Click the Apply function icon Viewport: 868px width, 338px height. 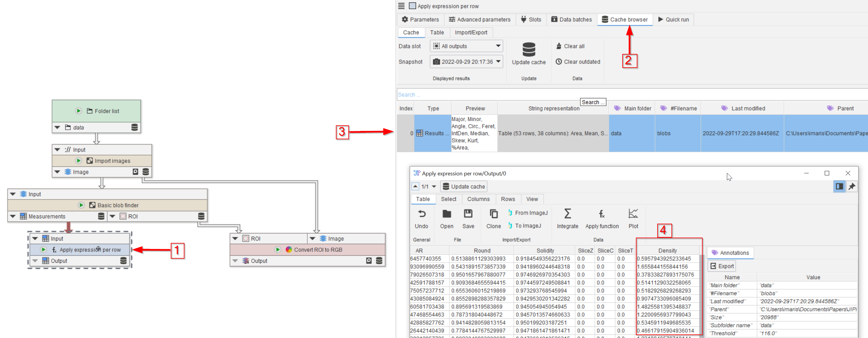601,214
